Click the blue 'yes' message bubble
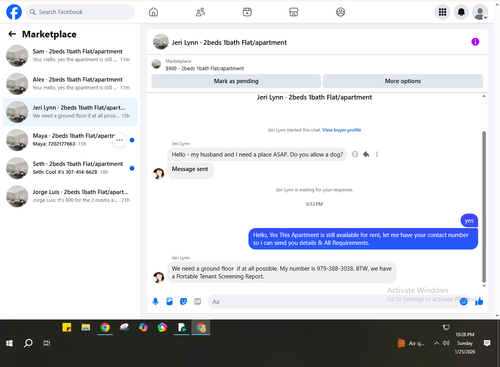The height and width of the screenshot is (367, 500). (469, 221)
